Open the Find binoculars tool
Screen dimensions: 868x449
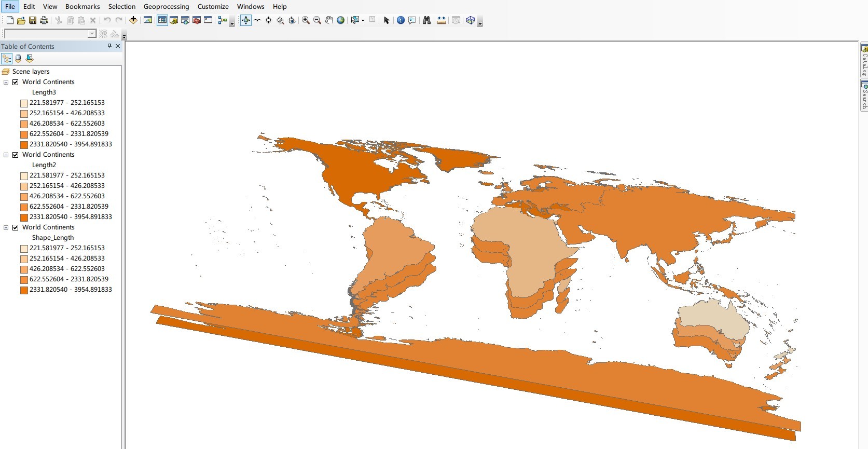(426, 20)
